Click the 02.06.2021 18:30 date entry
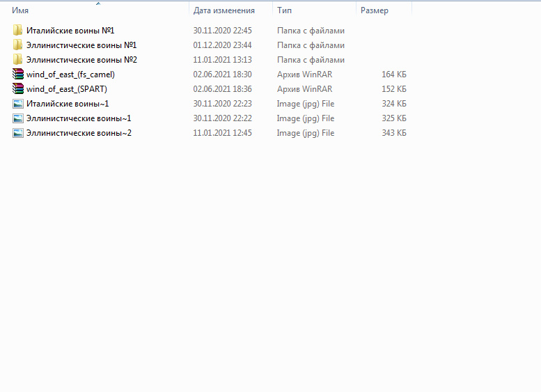Image resolution: width=541 pixels, height=392 pixels. (x=223, y=75)
